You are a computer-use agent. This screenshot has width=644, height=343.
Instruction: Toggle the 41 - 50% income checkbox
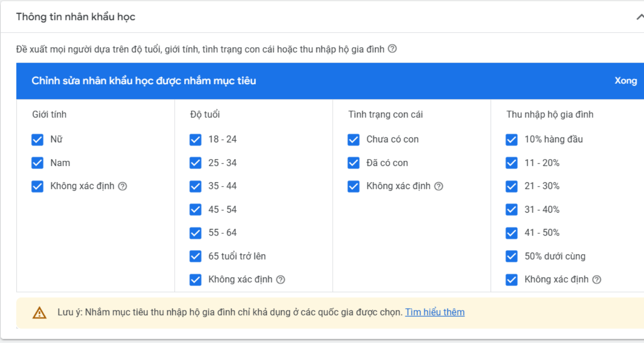click(x=511, y=233)
